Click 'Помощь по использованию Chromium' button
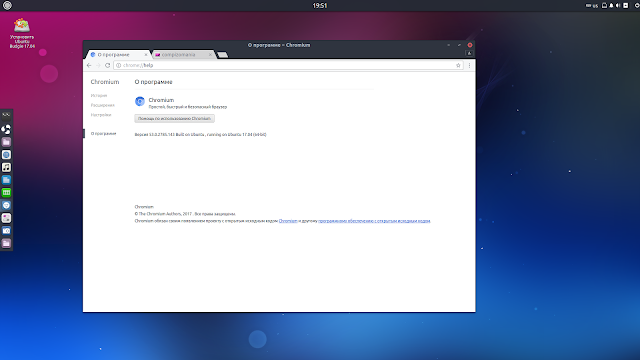 pyautogui.click(x=174, y=118)
